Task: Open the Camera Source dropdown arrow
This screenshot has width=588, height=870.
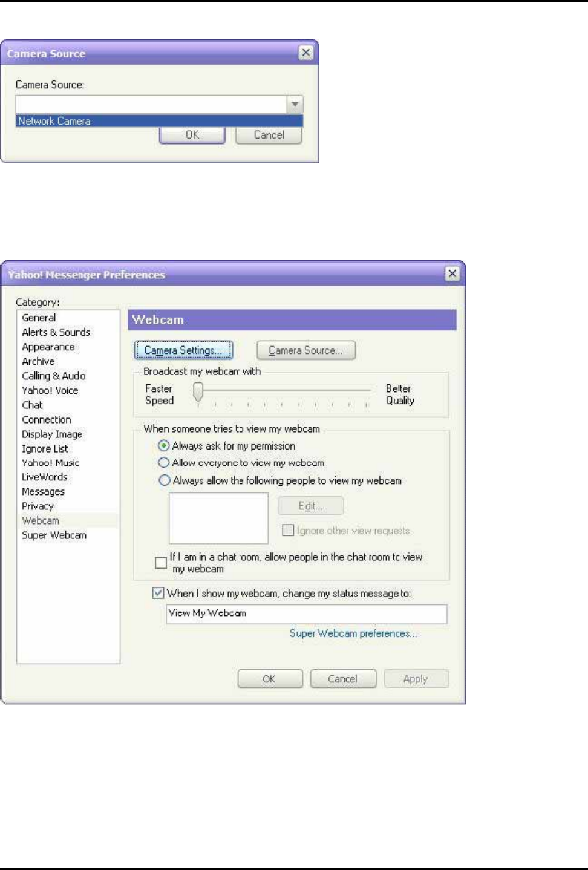Action: coord(295,105)
